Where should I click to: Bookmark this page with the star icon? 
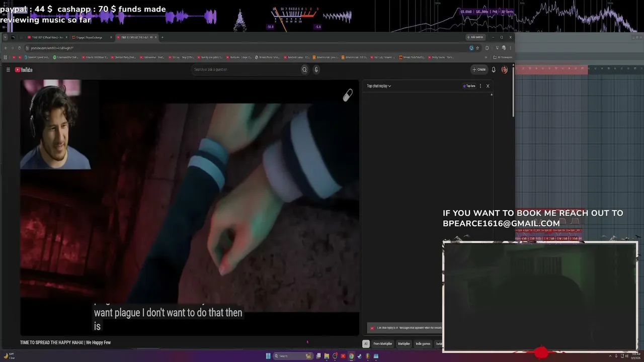477,48
